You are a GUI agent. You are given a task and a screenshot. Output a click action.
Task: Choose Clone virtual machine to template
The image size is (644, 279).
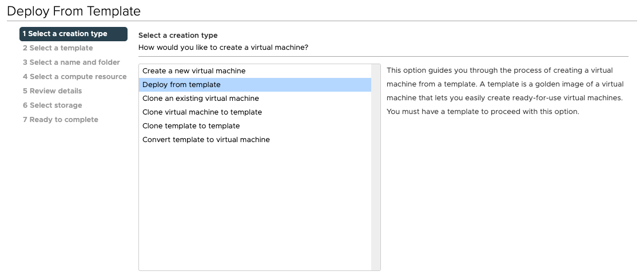pos(202,112)
